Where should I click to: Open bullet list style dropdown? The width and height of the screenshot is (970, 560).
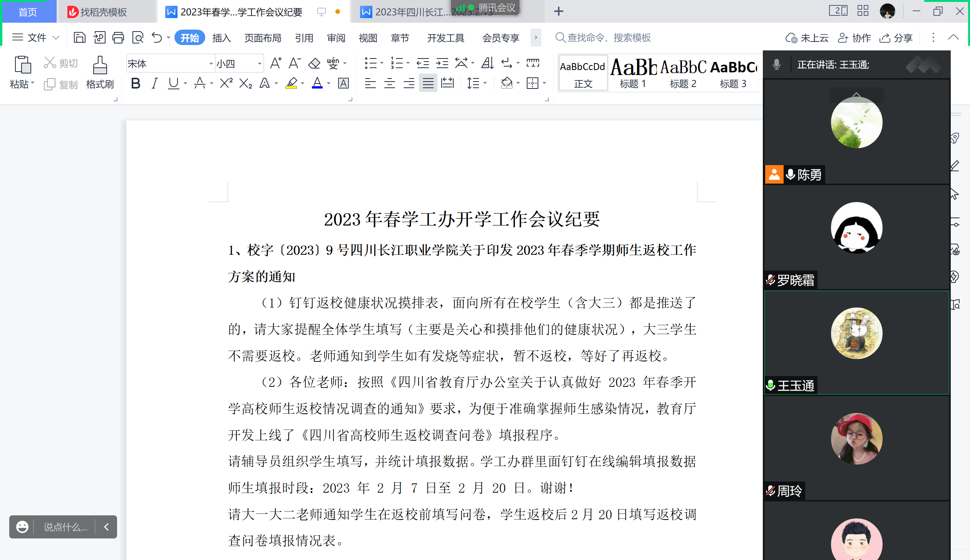pyautogui.click(x=381, y=63)
